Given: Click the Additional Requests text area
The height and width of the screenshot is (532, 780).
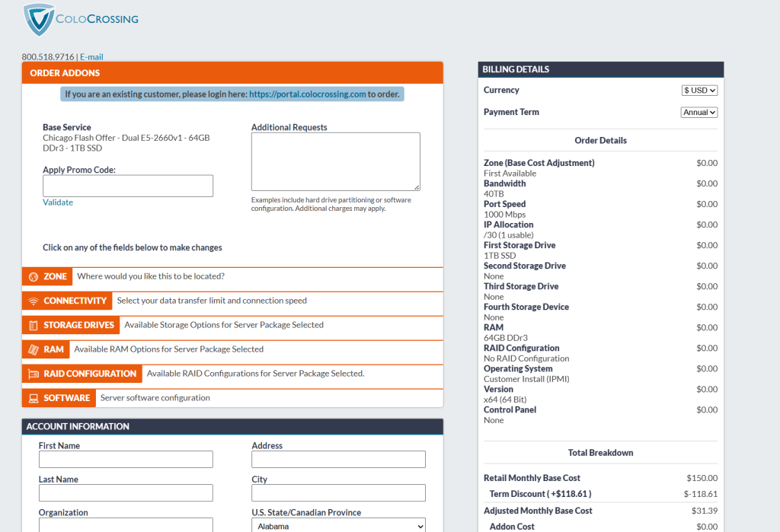Looking at the screenshot, I should click(335, 161).
